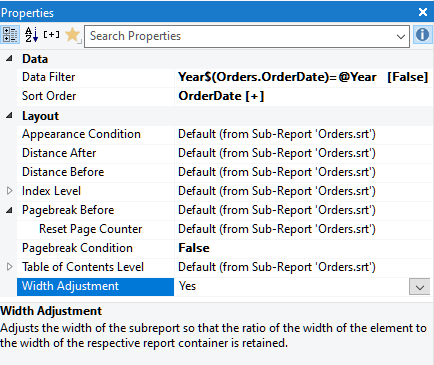Select the Width Adjustment property label
The width and height of the screenshot is (434, 365).
tap(95, 287)
